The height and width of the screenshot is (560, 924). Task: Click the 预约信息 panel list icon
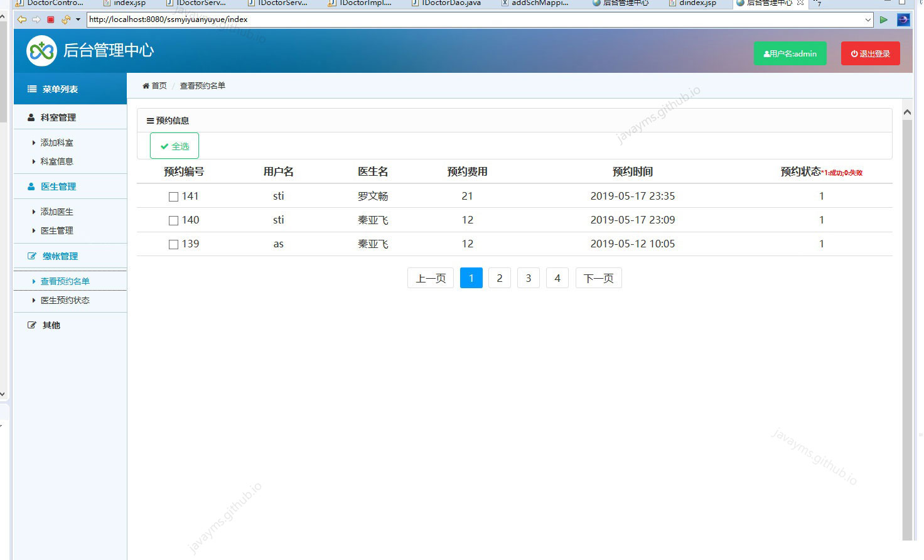[x=150, y=121]
